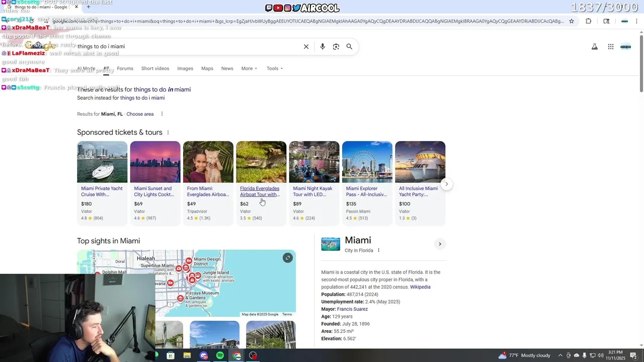This screenshot has height=362, width=644.
Task: Open Google account avatar
Action: coord(625,46)
